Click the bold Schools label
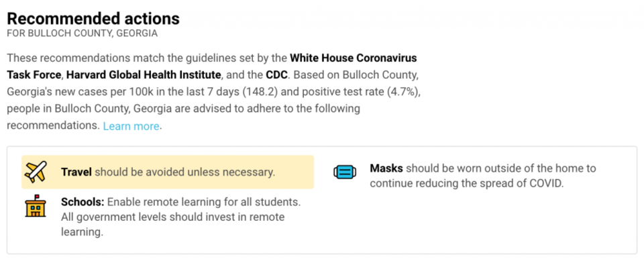This screenshot has height=259, width=644. click(83, 202)
